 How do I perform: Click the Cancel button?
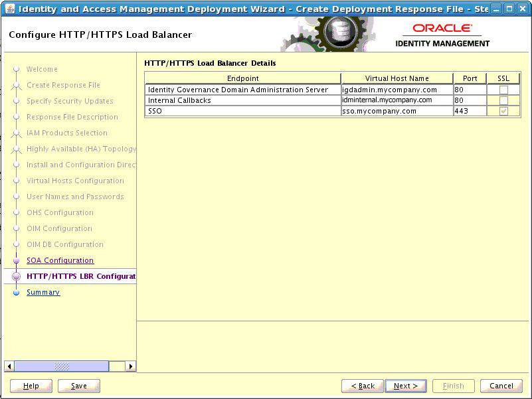pos(501,386)
